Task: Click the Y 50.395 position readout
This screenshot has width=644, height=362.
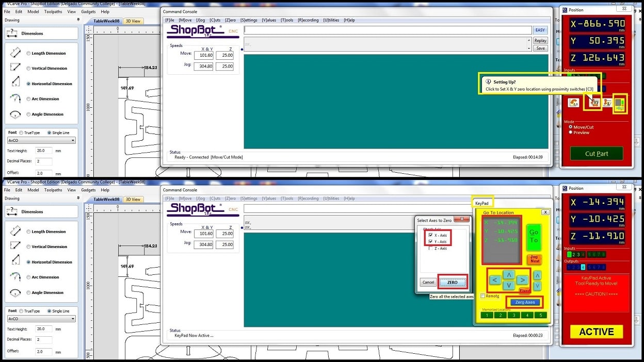Action: click(x=598, y=41)
